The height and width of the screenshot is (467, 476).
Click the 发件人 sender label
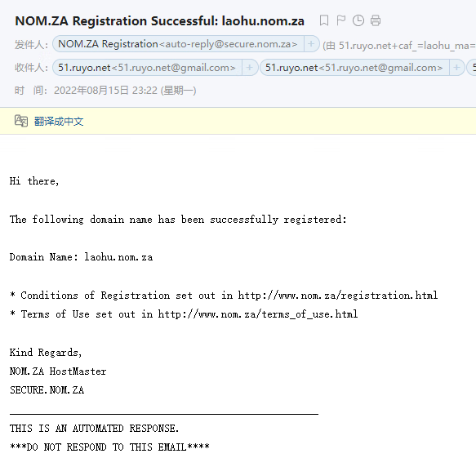click(31, 45)
